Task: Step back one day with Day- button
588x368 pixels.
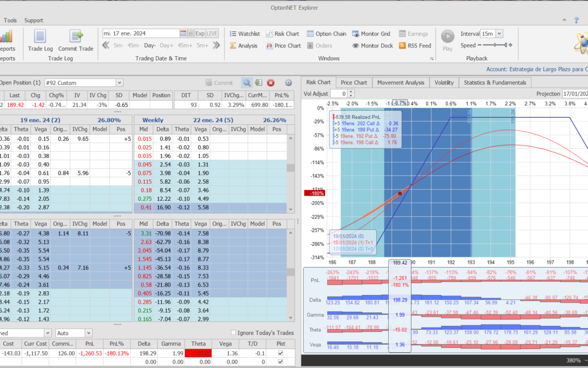Action: pyautogui.click(x=150, y=45)
